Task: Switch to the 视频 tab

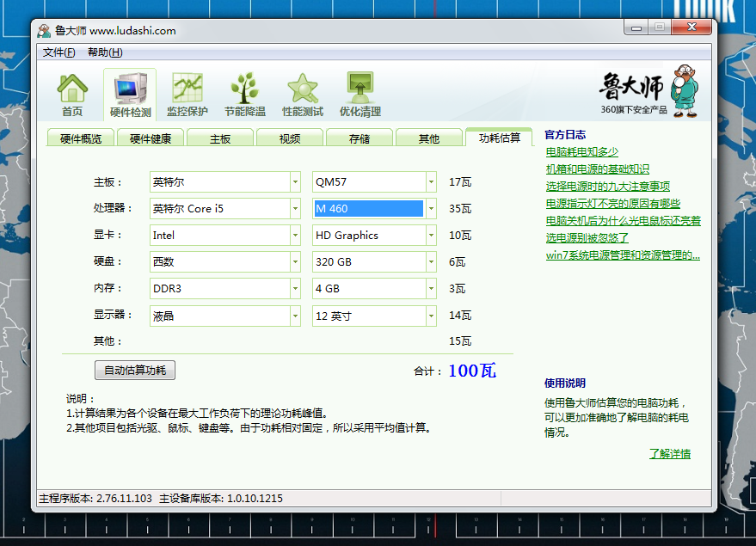Action: tap(290, 138)
